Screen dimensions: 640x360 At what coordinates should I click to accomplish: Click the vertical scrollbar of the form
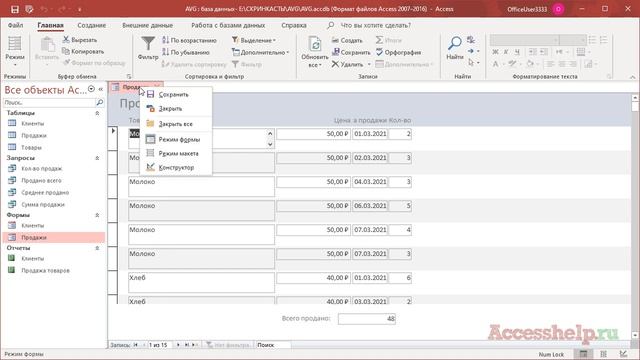point(635,216)
